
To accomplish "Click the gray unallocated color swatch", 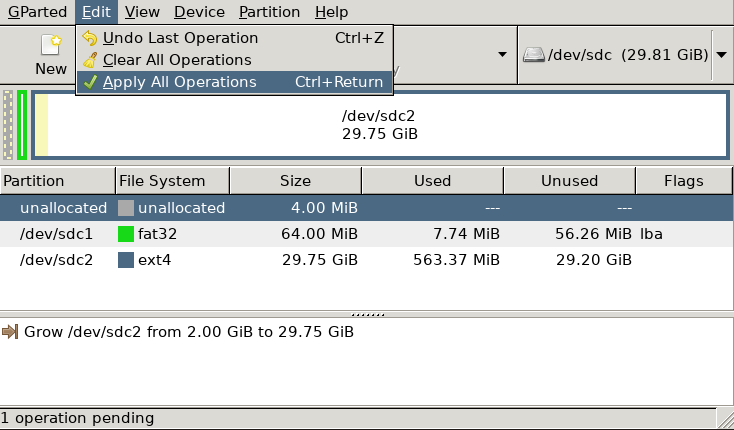I will click(126, 208).
